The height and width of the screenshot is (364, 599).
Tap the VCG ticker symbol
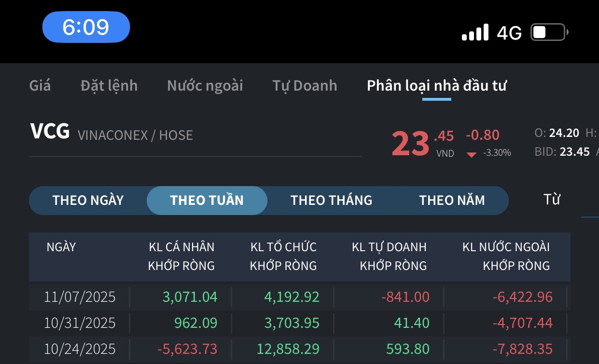pyautogui.click(x=50, y=132)
